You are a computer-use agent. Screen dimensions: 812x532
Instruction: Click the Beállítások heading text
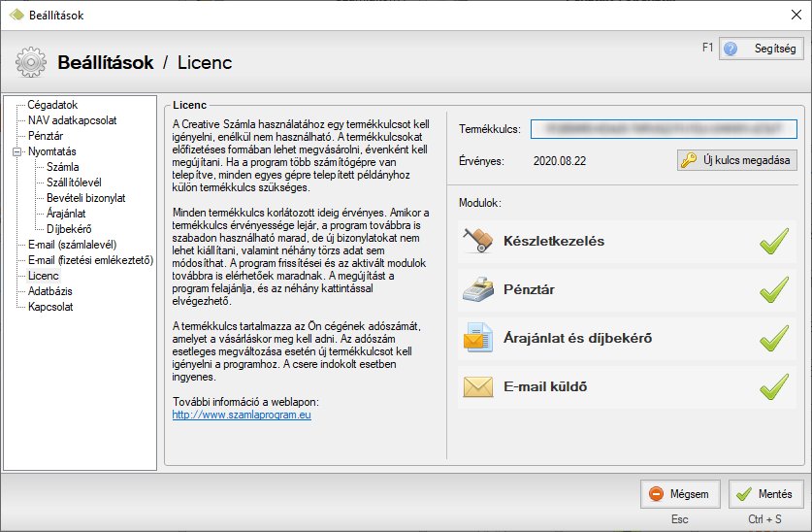(x=106, y=62)
